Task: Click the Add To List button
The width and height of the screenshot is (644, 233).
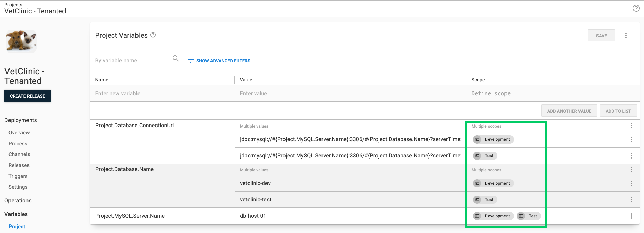Action: tap(618, 111)
